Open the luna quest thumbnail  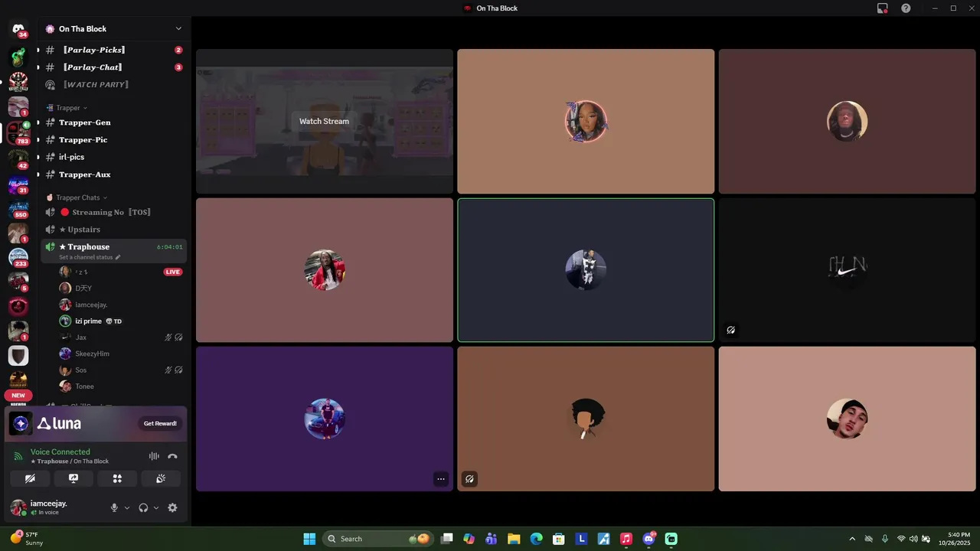pyautogui.click(x=21, y=423)
